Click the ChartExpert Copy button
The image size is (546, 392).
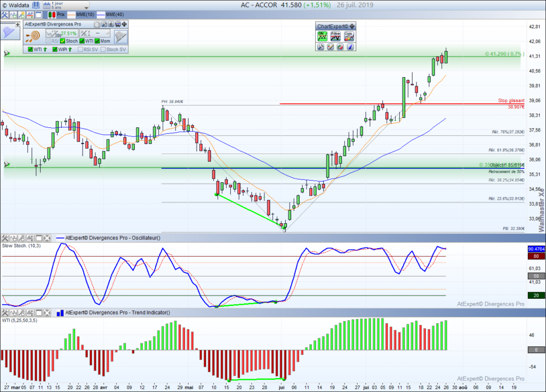349,36
